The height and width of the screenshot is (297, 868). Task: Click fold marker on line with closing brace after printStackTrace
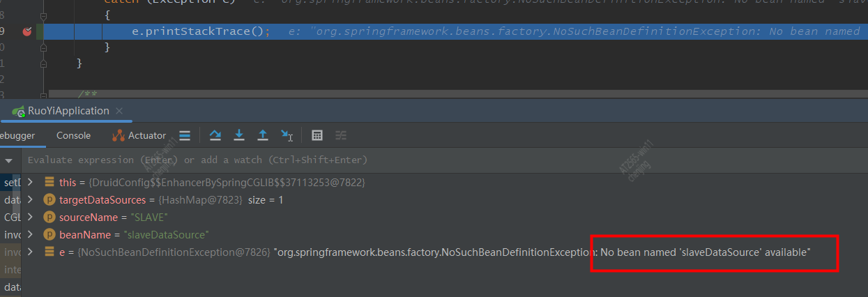(x=43, y=47)
